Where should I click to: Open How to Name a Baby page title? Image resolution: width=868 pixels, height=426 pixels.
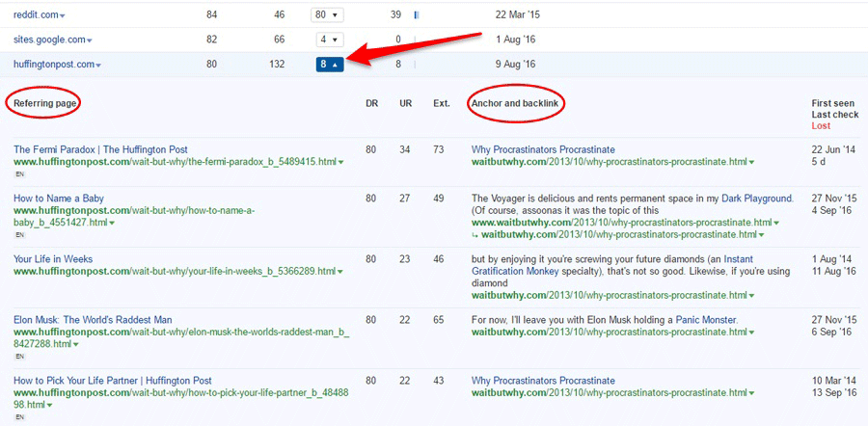(x=58, y=199)
